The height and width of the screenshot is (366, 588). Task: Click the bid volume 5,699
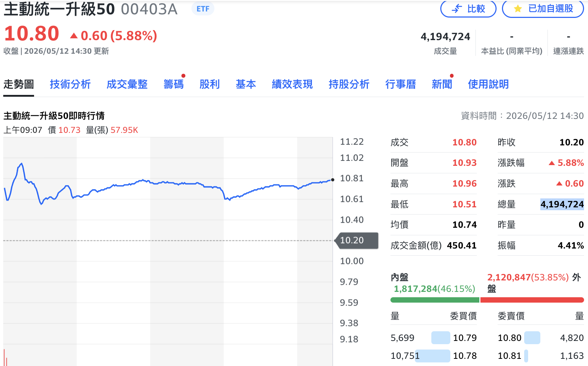click(x=402, y=338)
